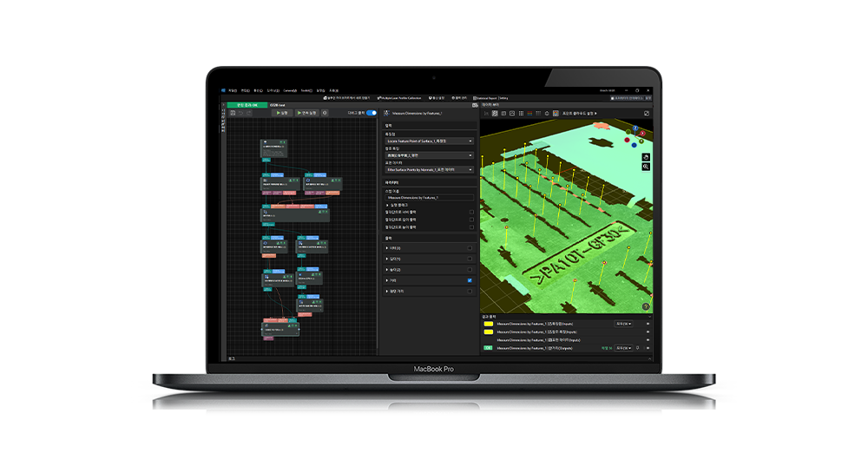Image resolution: width=868 pixels, height=453 pixels.
Task: Open the Locate Feature Point of Surface_1 dropdown
Action: (429, 141)
